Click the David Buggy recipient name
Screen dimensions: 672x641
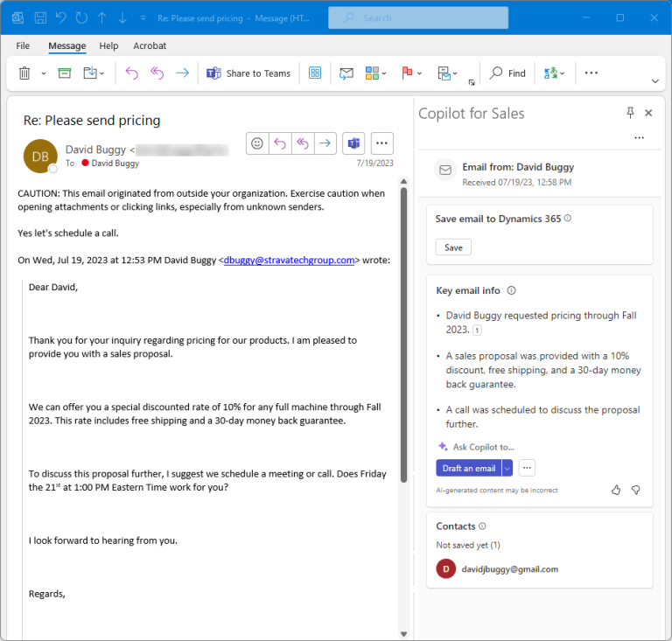115,164
